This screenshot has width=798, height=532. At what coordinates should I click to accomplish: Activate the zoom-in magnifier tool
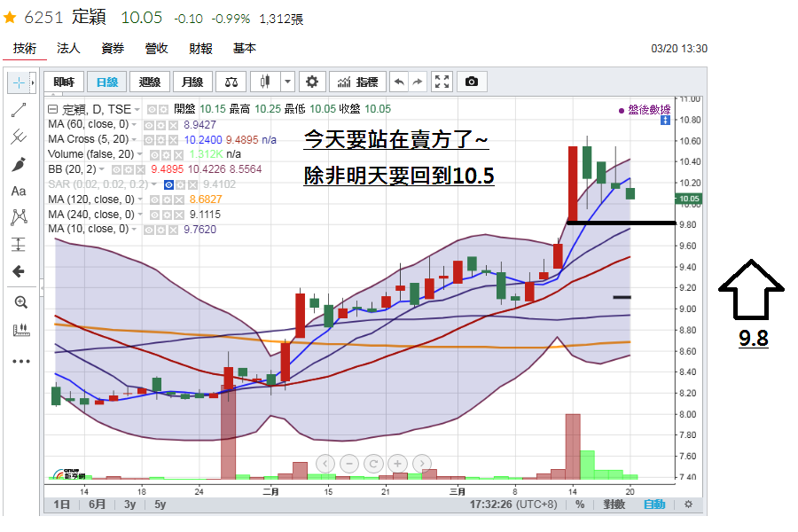(x=21, y=302)
